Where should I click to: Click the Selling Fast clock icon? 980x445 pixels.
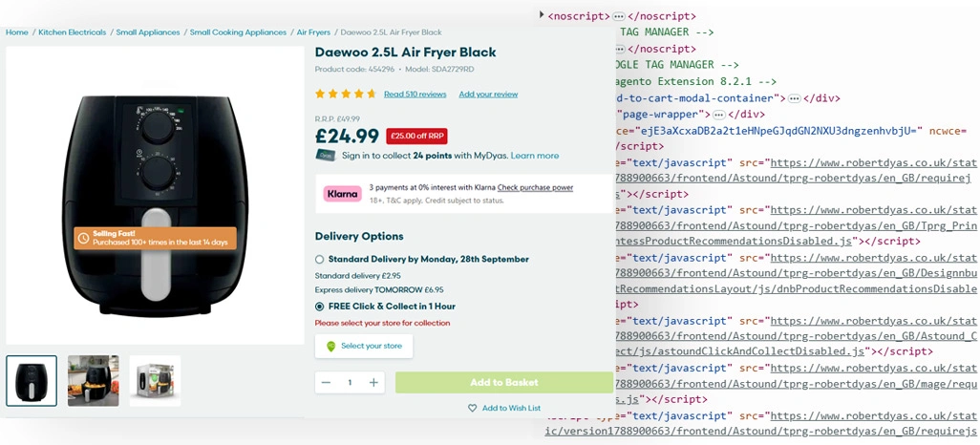coord(83,238)
